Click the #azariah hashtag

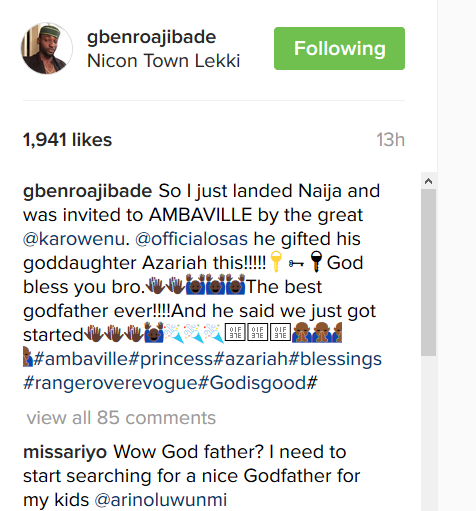pyautogui.click(x=251, y=359)
